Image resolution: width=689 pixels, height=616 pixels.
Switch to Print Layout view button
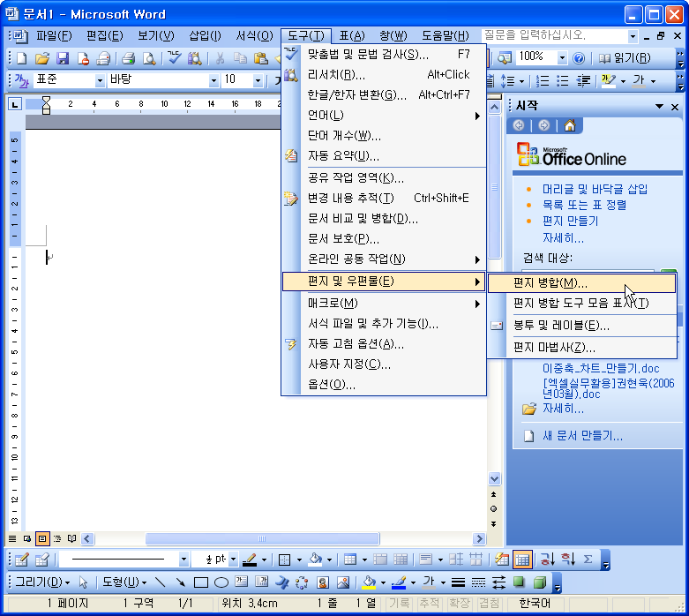click(x=42, y=538)
